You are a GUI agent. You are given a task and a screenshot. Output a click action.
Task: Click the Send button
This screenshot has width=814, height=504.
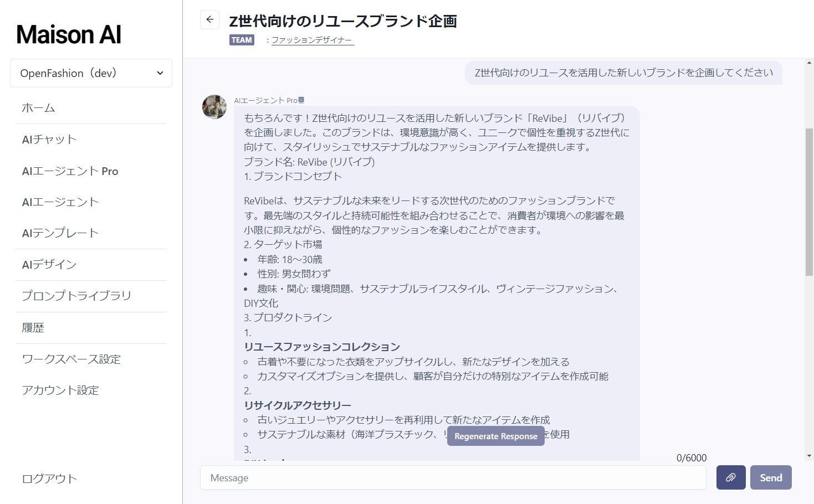[771, 477]
